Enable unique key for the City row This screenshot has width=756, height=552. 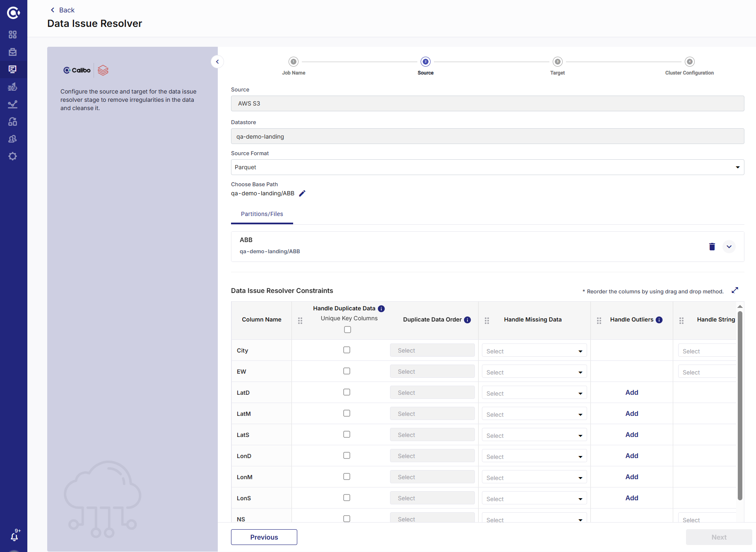(347, 350)
